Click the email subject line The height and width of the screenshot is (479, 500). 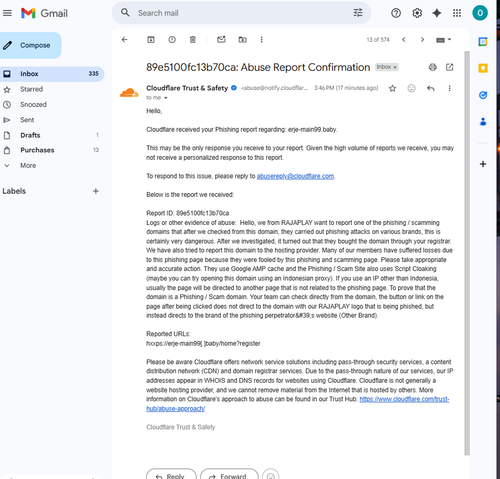coord(258,67)
